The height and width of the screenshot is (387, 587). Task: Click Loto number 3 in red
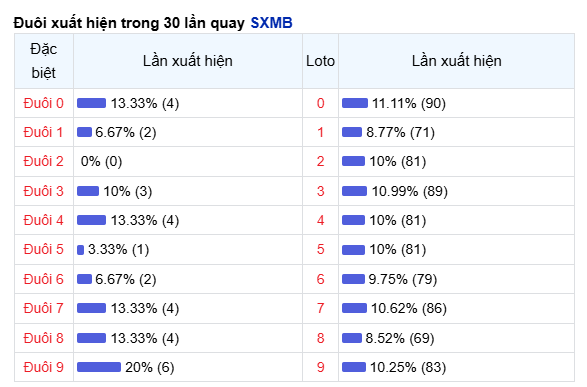coord(320,191)
